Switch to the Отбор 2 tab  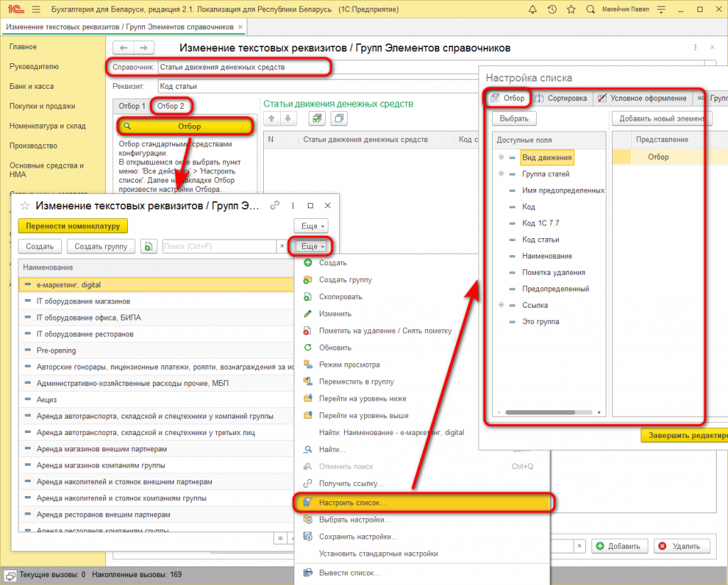pos(171,107)
